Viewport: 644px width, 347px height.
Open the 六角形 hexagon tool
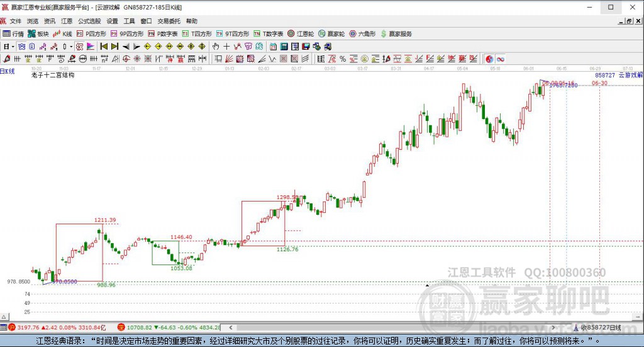click(x=362, y=34)
